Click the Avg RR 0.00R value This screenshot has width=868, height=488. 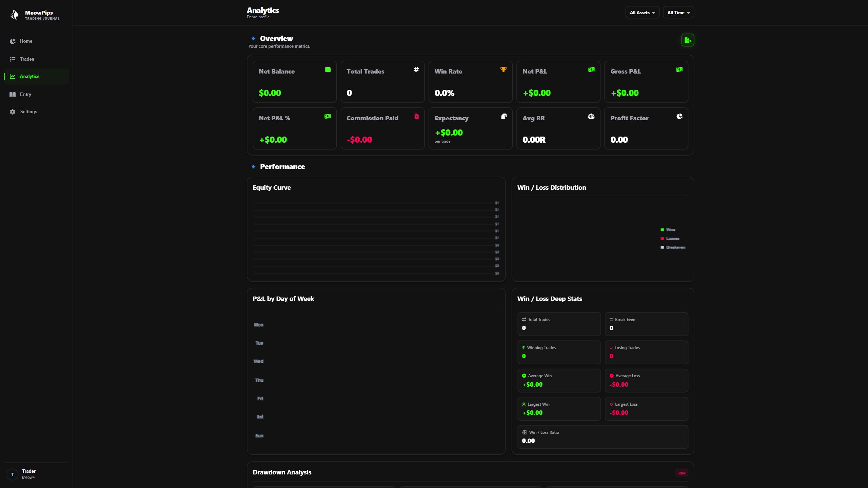click(534, 140)
